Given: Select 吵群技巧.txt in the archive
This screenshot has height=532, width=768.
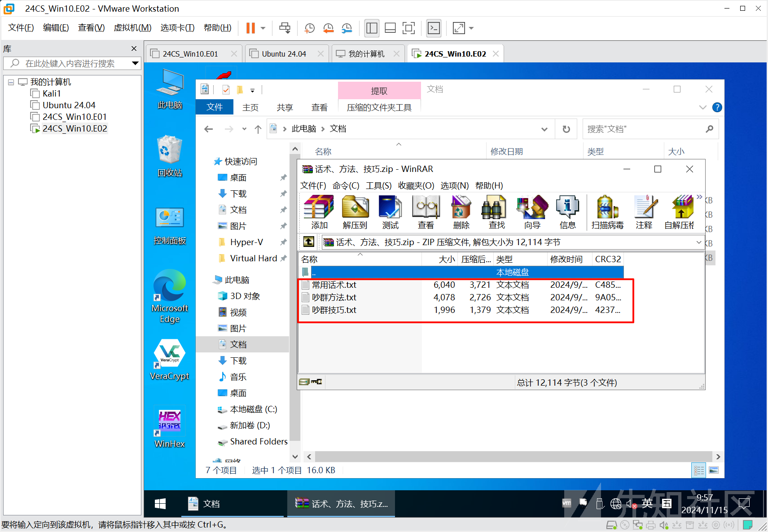Looking at the screenshot, I should [334, 310].
